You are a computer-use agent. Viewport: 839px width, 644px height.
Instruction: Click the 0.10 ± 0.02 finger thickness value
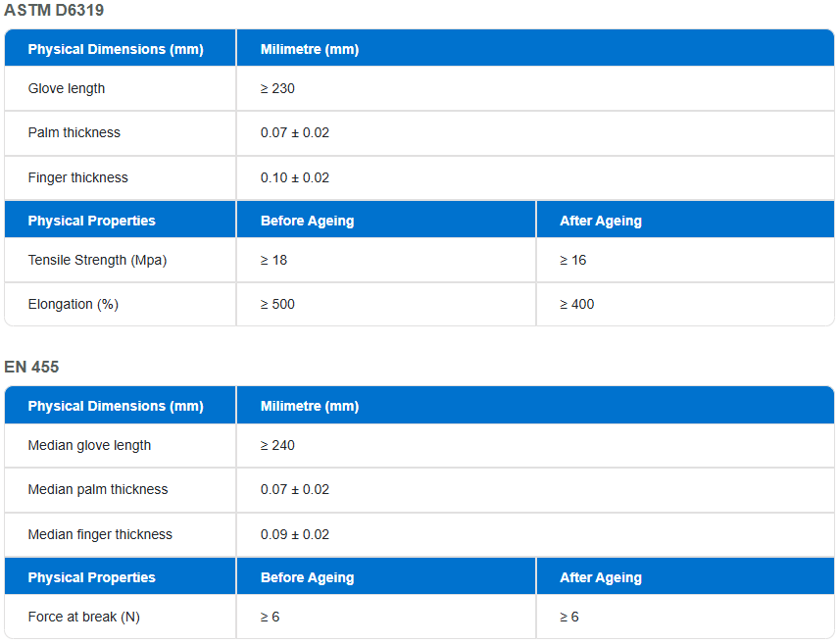coord(295,177)
